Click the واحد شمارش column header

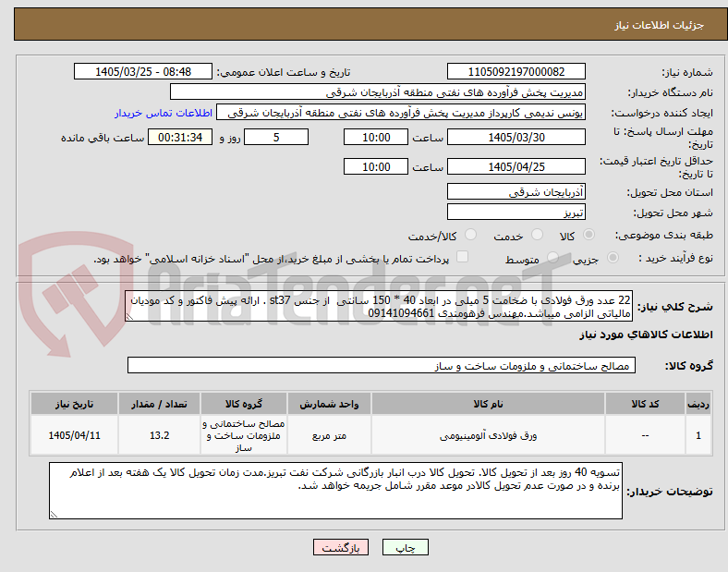[x=329, y=404]
